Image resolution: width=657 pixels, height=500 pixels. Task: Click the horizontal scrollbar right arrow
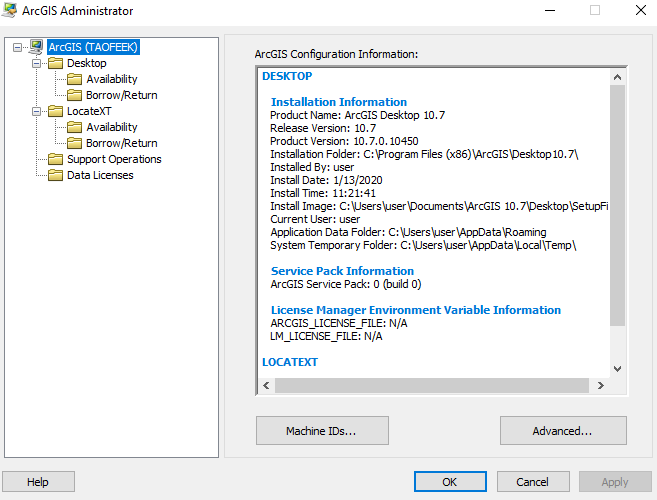(x=600, y=385)
